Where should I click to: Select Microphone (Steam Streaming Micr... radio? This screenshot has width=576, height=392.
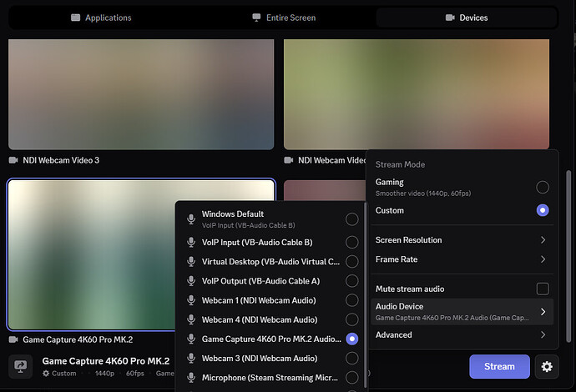(x=351, y=378)
